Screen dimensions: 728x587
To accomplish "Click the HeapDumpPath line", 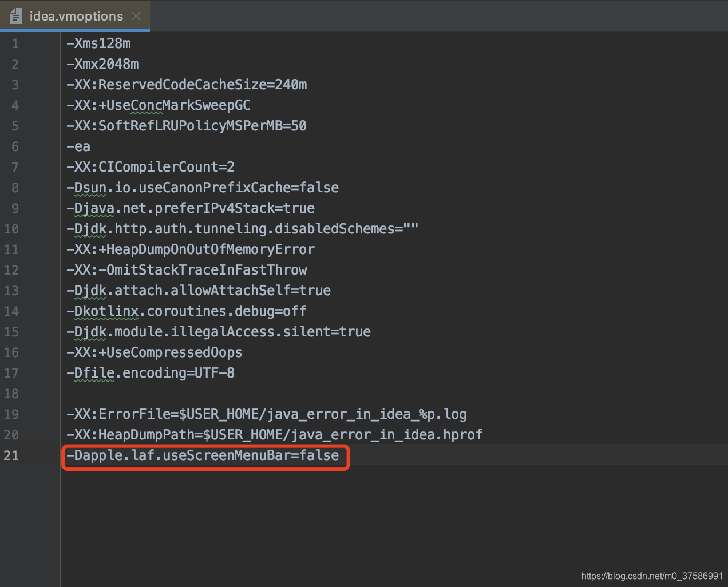I will [x=275, y=435].
